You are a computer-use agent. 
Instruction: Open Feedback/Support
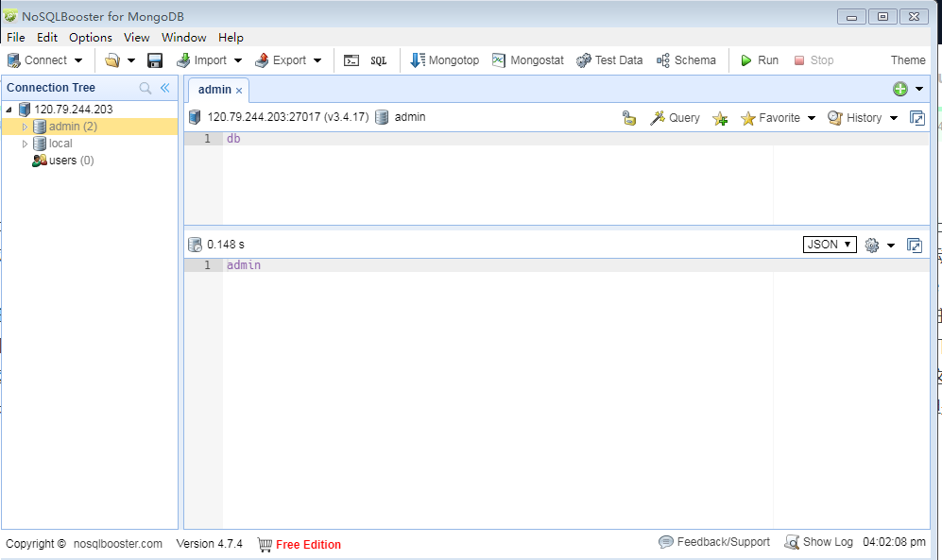tap(714, 542)
